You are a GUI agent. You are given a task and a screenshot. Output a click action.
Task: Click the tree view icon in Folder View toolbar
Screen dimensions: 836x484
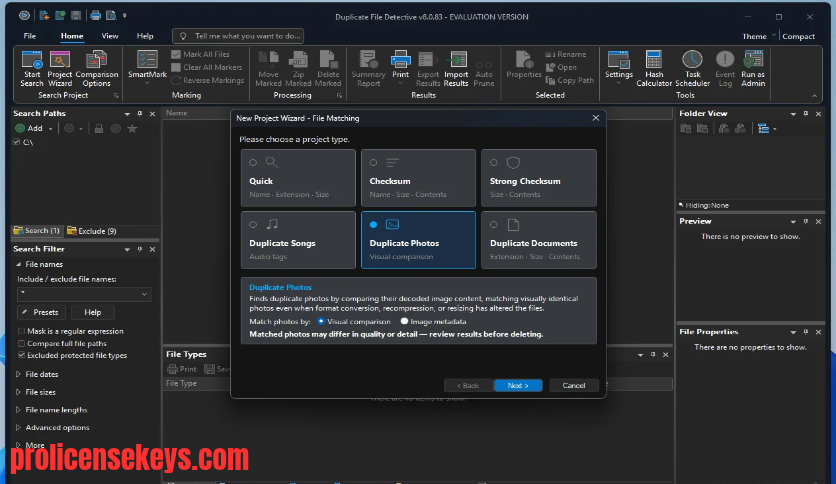pos(763,128)
